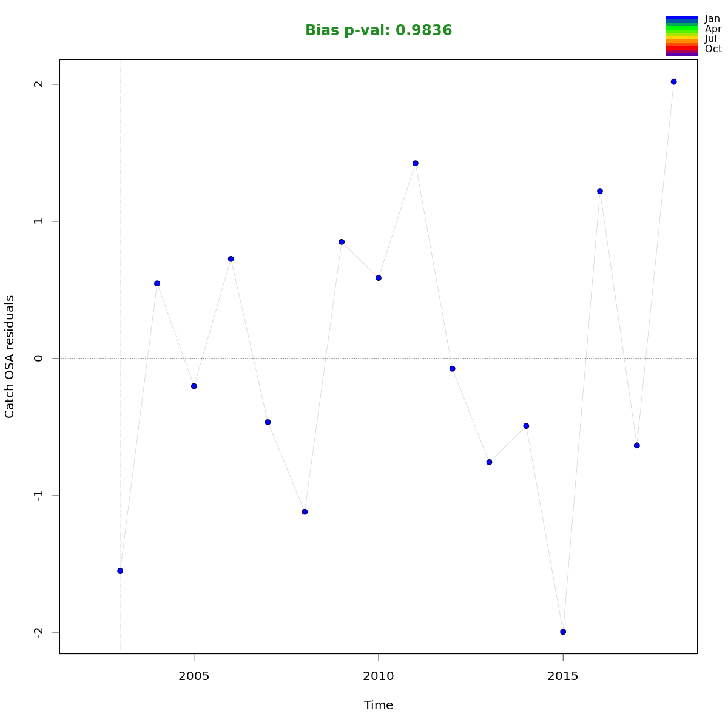Select the lowest data point at 2015
This screenshot has width=728, height=728.
tap(563, 632)
